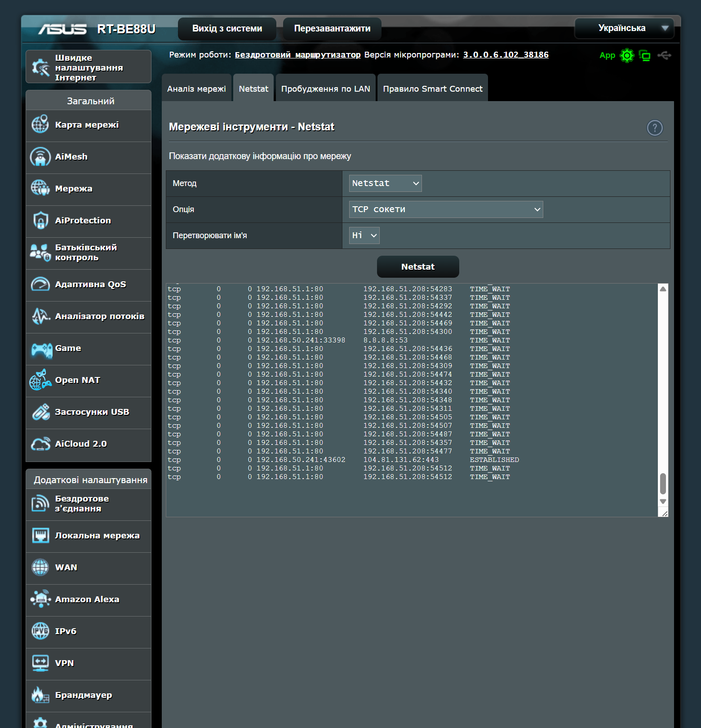The width and height of the screenshot is (701, 728).
Task: Switch to Аналіз мережі tab
Action: point(196,89)
